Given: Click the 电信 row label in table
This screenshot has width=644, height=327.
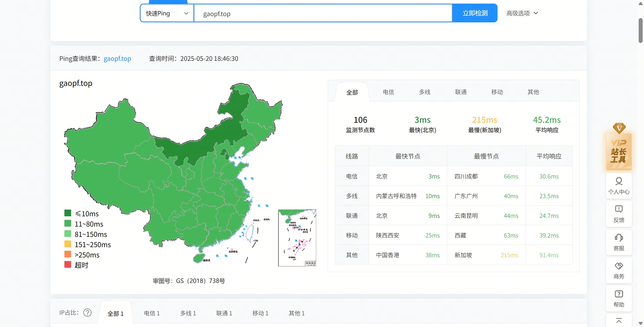Looking at the screenshot, I should pos(352,176).
